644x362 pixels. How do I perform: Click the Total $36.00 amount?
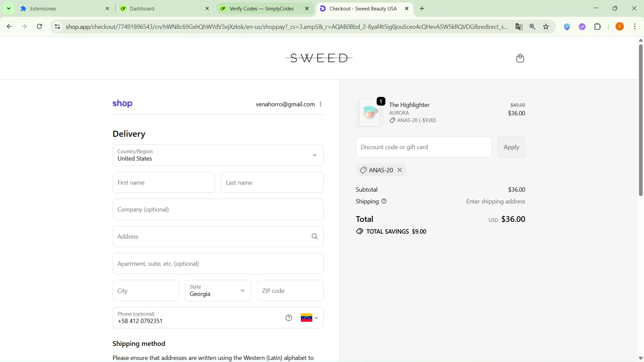point(513,219)
